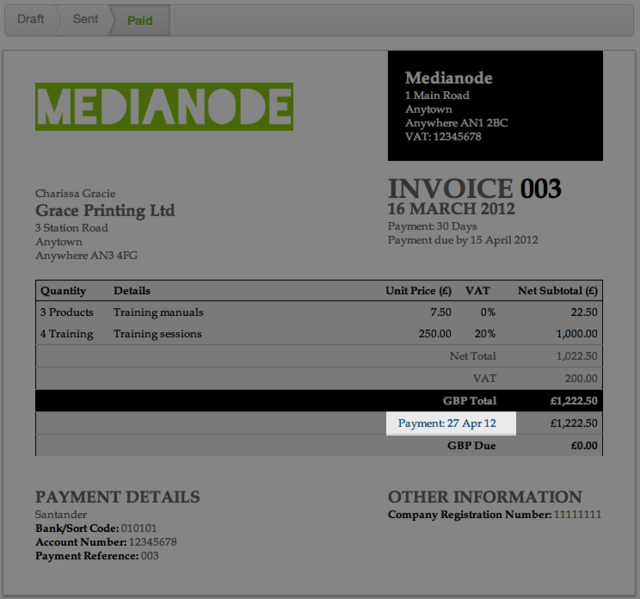Click the Payment Details heading
This screenshot has height=599, width=640.
117,497
